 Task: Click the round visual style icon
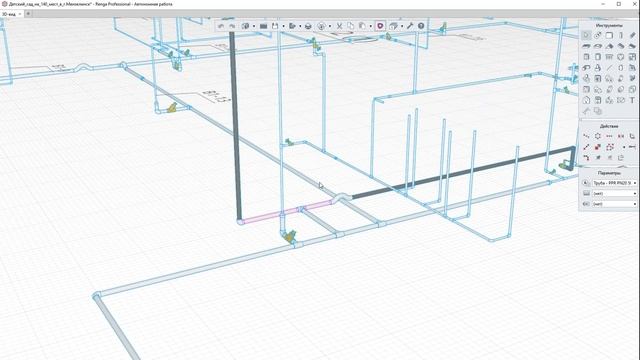[x=322, y=26]
